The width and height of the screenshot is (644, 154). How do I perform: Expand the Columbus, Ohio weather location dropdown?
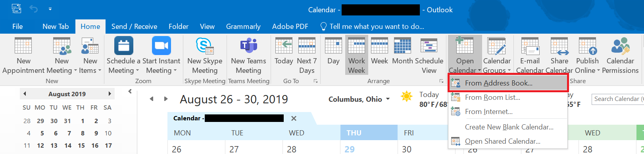tap(388, 99)
